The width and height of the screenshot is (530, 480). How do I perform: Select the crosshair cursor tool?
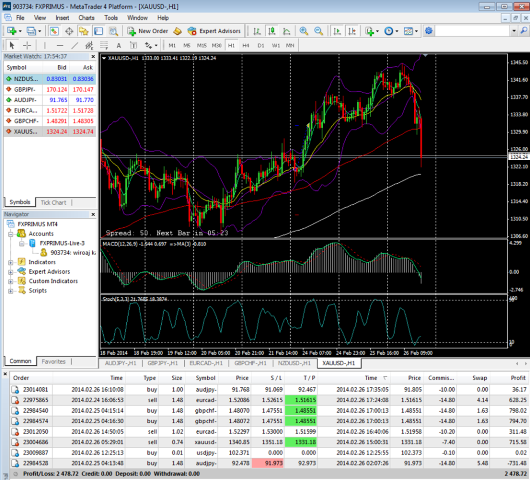click(x=27, y=45)
